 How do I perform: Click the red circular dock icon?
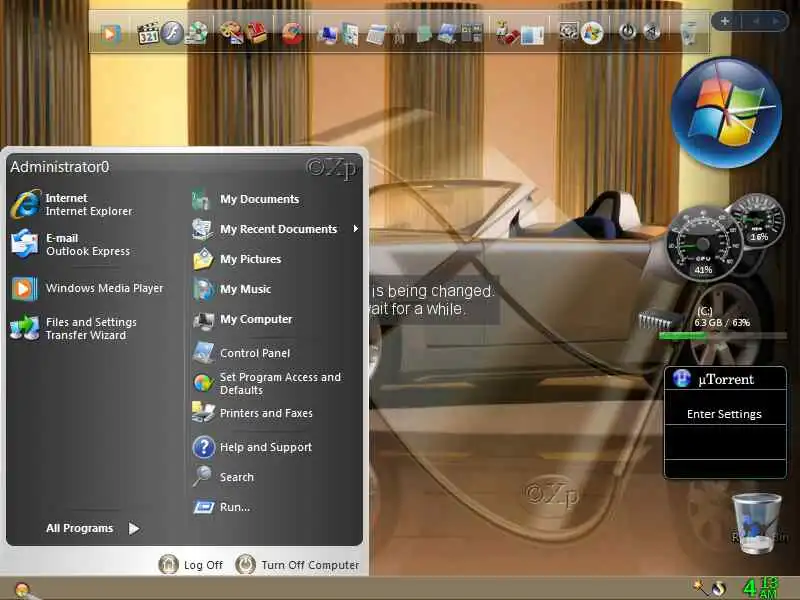[292, 34]
